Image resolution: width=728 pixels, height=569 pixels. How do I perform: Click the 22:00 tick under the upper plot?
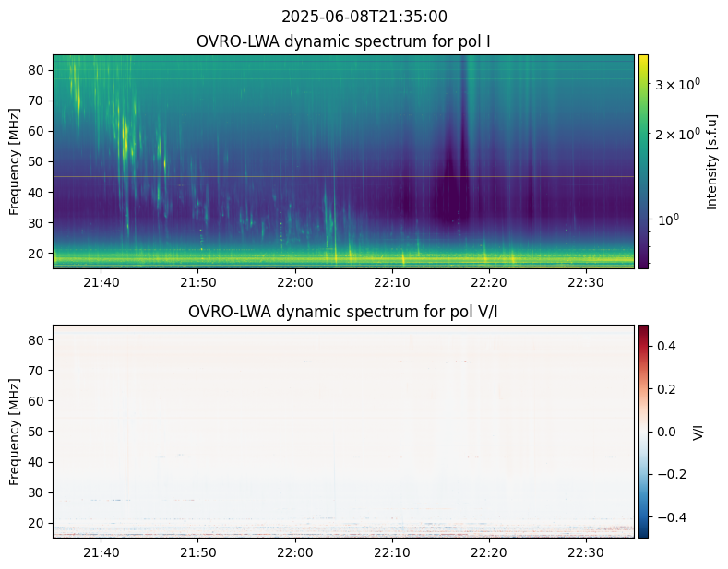pyautogui.click(x=294, y=282)
